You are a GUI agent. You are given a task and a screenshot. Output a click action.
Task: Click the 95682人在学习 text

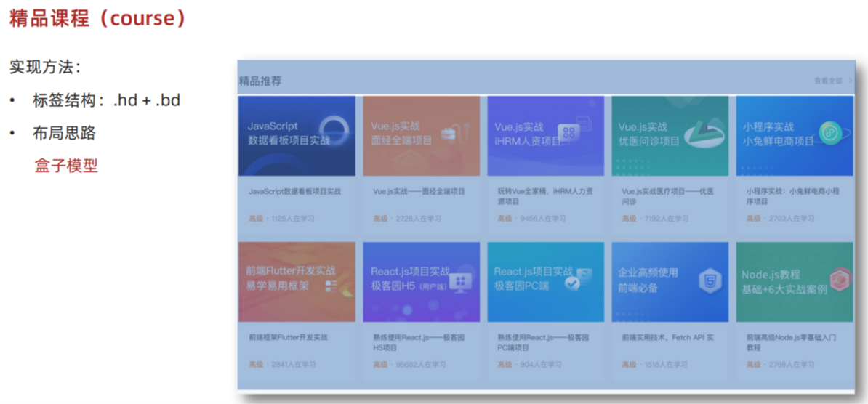[421, 365]
